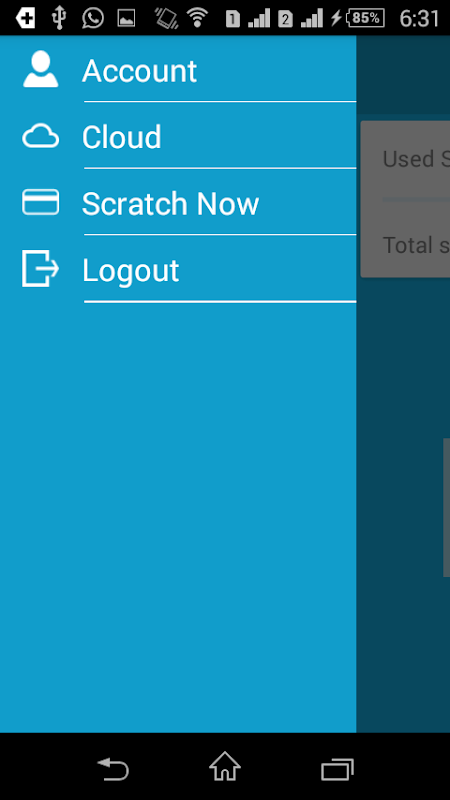Tap the picture notification icon
This screenshot has width=450, height=800.
[126, 19]
